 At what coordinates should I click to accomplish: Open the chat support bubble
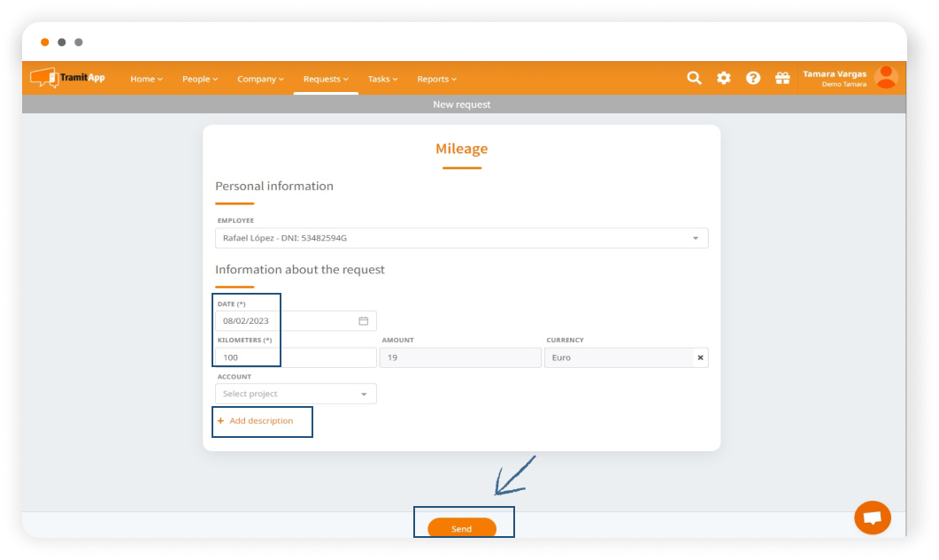click(x=872, y=518)
